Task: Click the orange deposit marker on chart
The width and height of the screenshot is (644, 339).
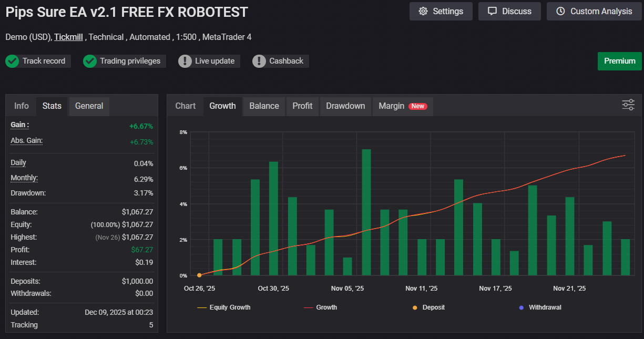Action: pos(199,275)
